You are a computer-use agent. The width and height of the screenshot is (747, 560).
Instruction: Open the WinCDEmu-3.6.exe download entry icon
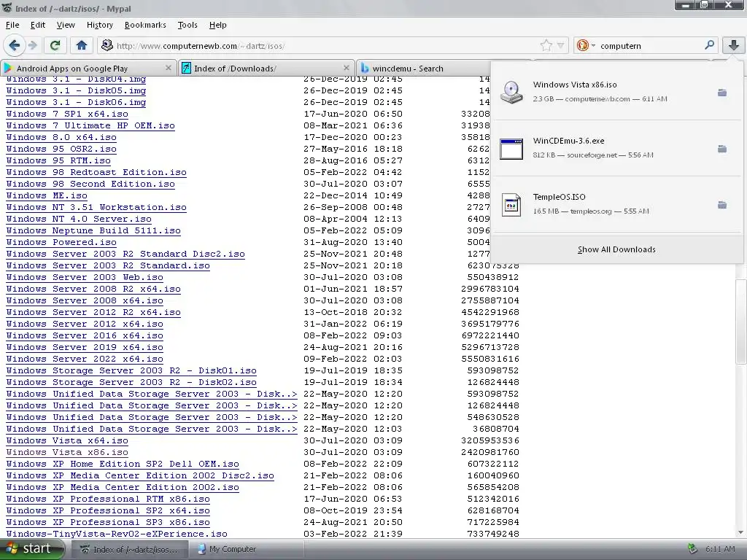[x=511, y=149]
